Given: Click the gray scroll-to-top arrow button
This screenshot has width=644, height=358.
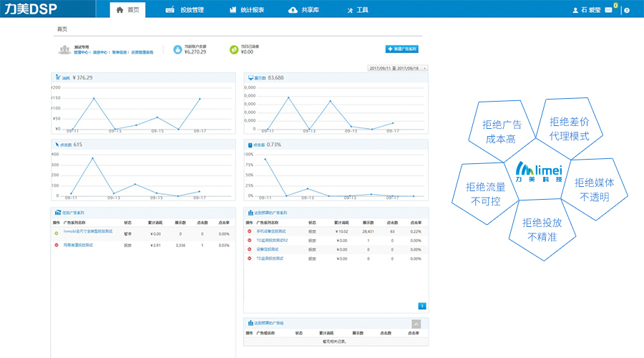Looking at the screenshot, I should coord(416,324).
